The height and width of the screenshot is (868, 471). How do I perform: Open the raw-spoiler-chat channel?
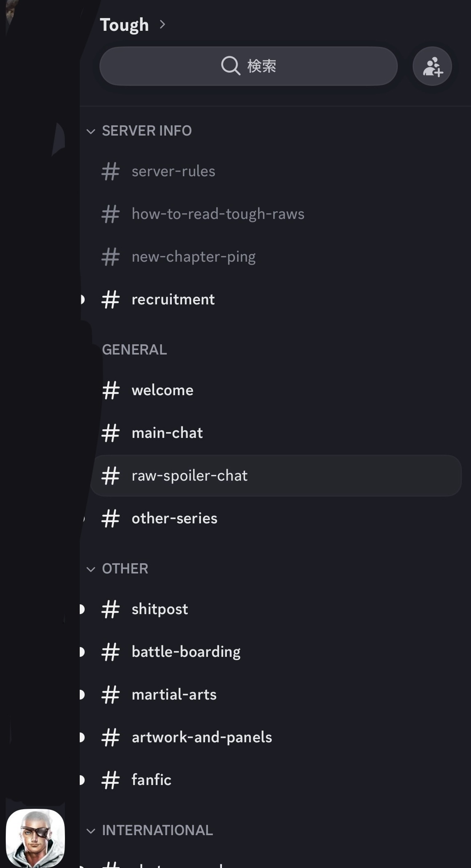(x=189, y=476)
